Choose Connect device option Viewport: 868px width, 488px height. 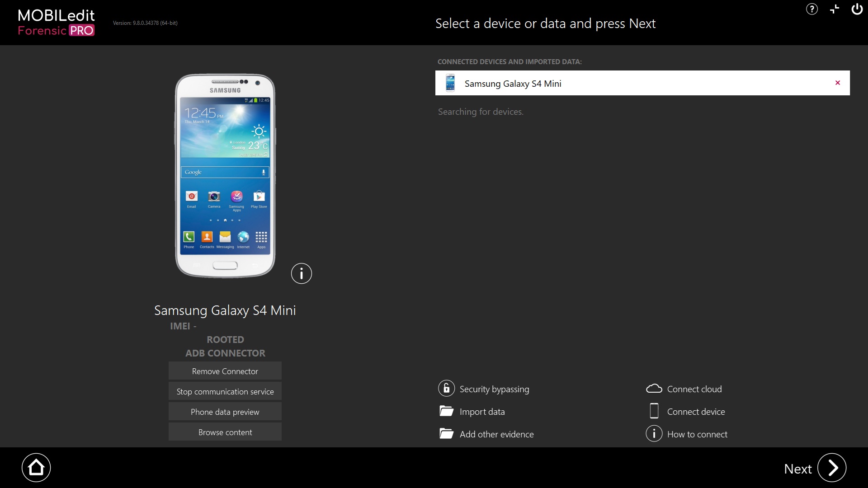[x=696, y=412]
